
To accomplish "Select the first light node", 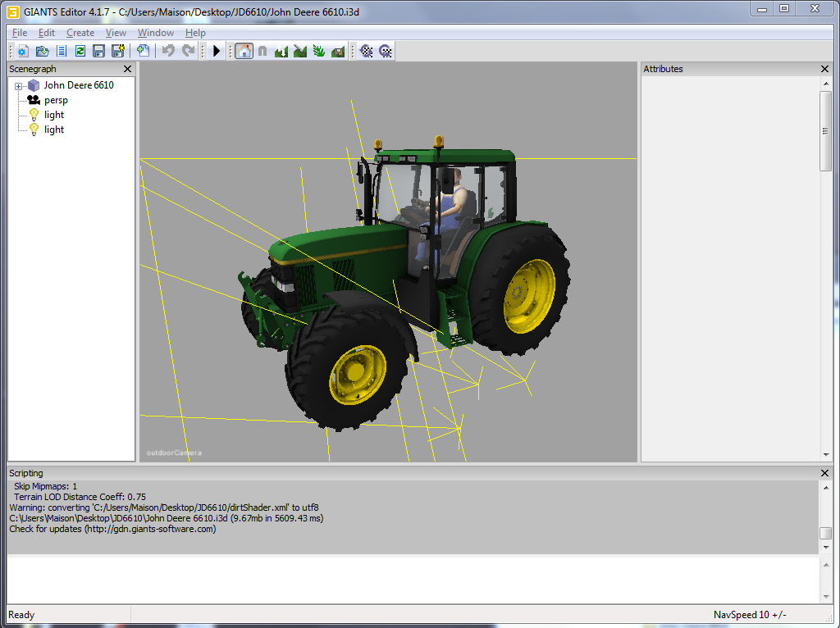I will [x=54, y=115].
